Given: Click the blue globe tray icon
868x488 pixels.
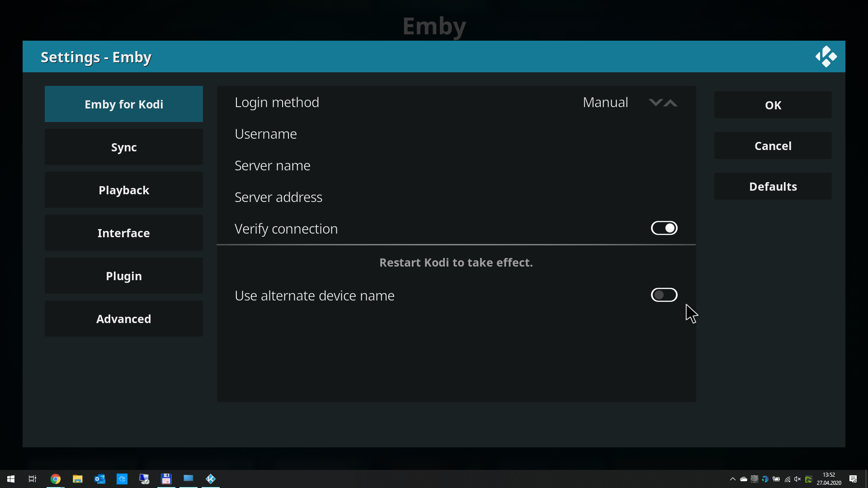Looking at the screenshot, I should 765,479.
